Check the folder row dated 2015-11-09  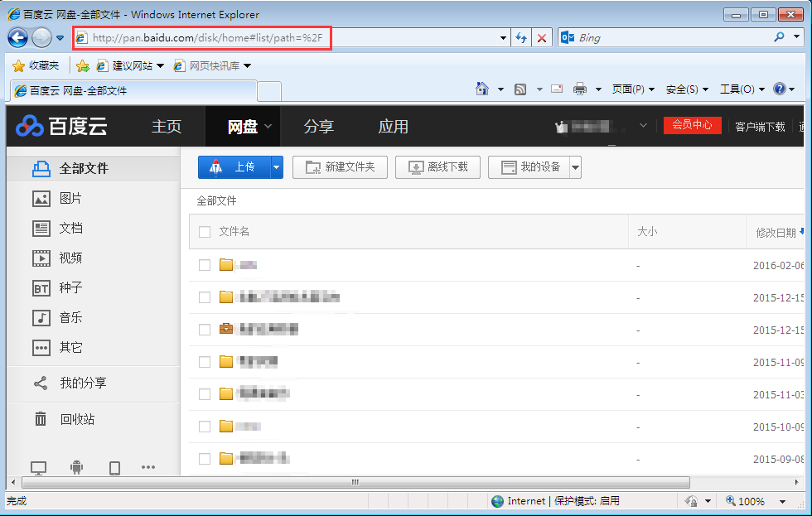coord(205,362)
